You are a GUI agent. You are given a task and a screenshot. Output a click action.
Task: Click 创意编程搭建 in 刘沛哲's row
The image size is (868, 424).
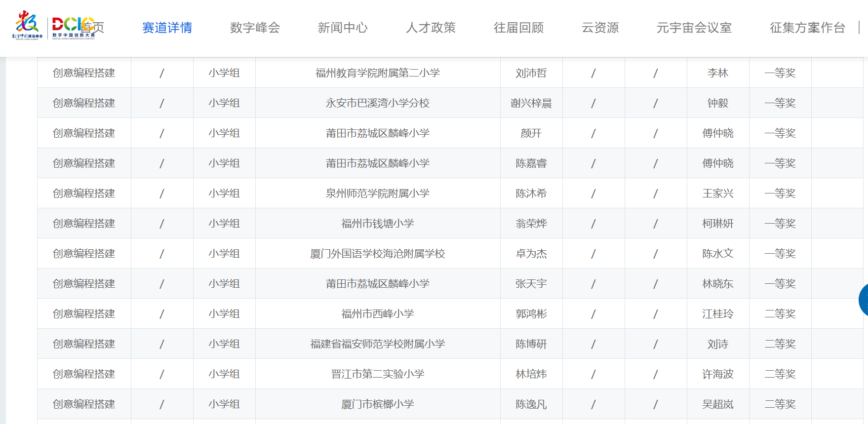84,73
